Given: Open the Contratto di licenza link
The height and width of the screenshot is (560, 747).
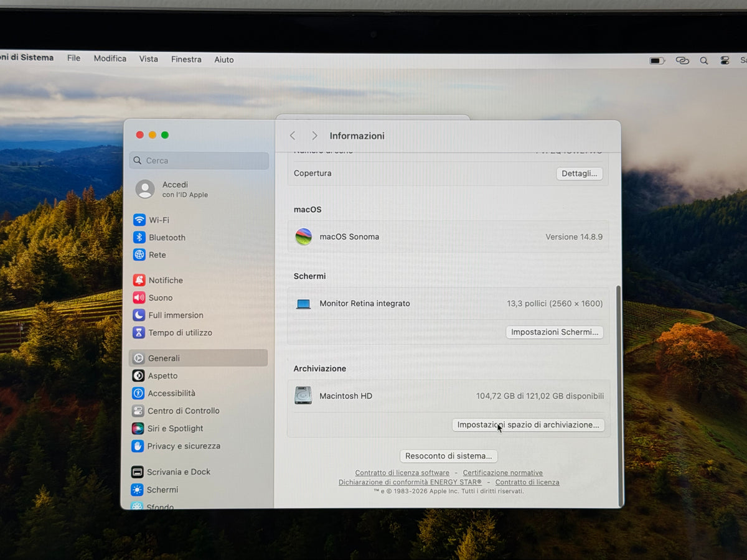Looking at the screenshot, I should (x=527, y=482).
